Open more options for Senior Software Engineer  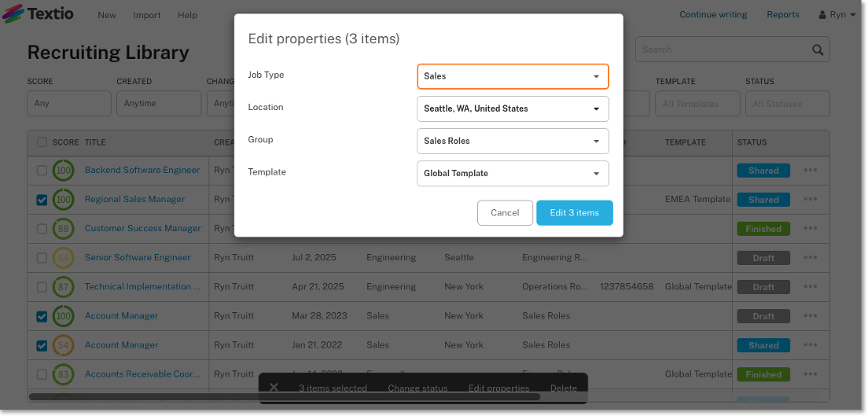(811, 258)
